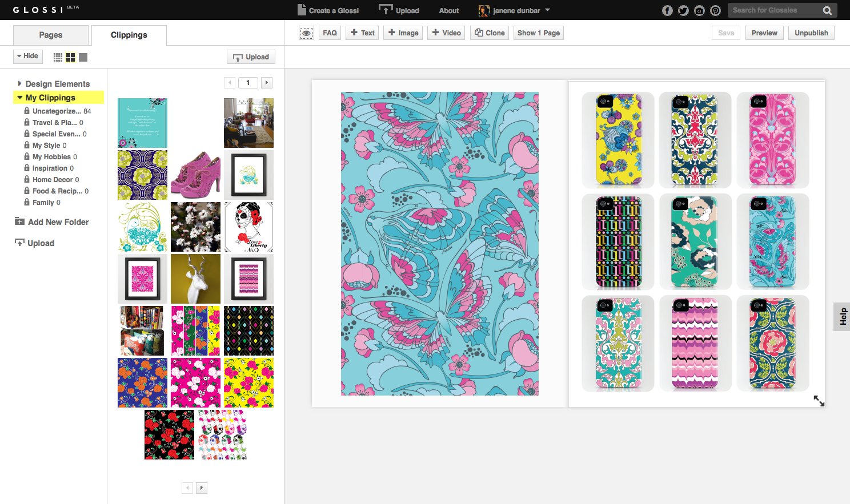Switch to small grid thumbnail view
This screenshot has height=504, width=850.
58,57
